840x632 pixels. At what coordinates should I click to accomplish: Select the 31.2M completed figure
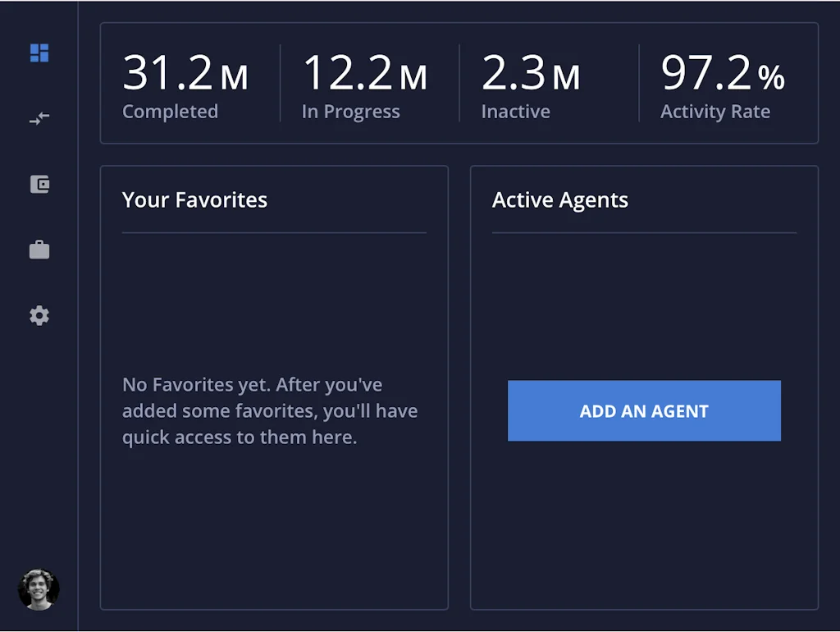pos(185,74)
